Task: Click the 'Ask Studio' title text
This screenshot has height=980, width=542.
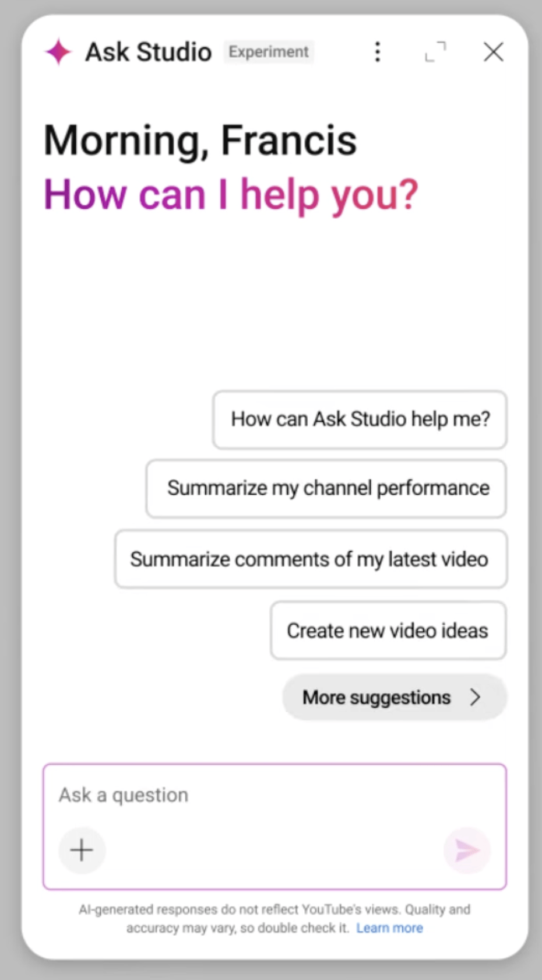Action: [148, 52]
